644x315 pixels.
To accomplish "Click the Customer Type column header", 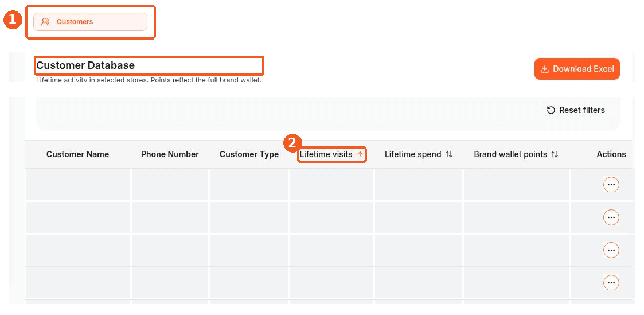I will click(x=249, y=154).
